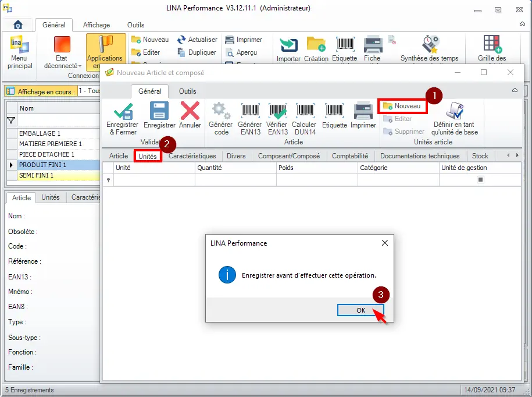Click the Importer icon
532x397 pixels.
tap(288, 44)
